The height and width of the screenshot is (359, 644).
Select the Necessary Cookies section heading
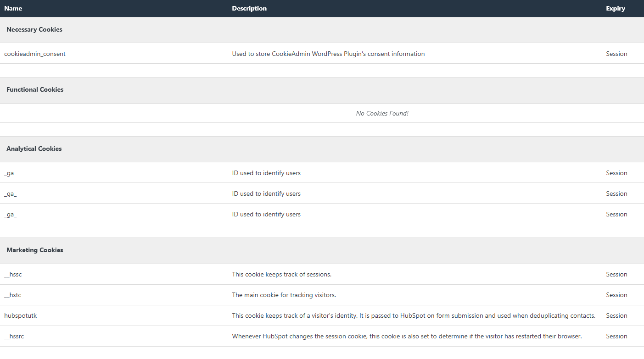(34, 29)
